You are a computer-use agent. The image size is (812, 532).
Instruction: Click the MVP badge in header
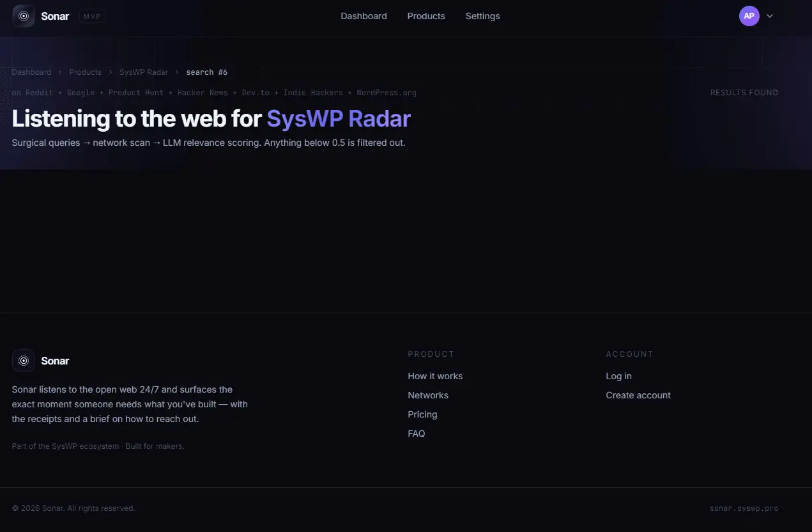click(x=93, y=16)
